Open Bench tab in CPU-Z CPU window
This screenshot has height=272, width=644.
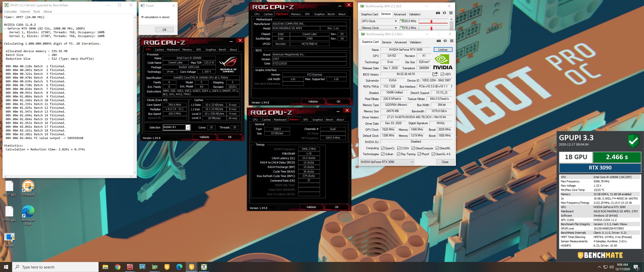222,50
